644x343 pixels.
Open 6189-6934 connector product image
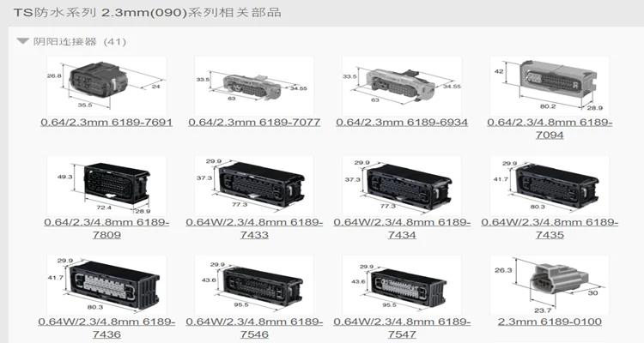[402, 86]
